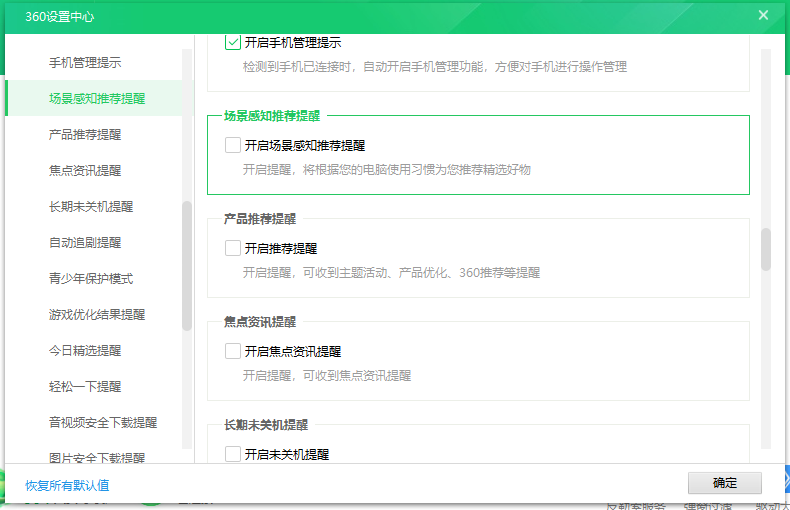This screenshot has width=790, height=510.
Task: Go to 焦点资讯提醒 in the sidebar
Action: (85, 170)
